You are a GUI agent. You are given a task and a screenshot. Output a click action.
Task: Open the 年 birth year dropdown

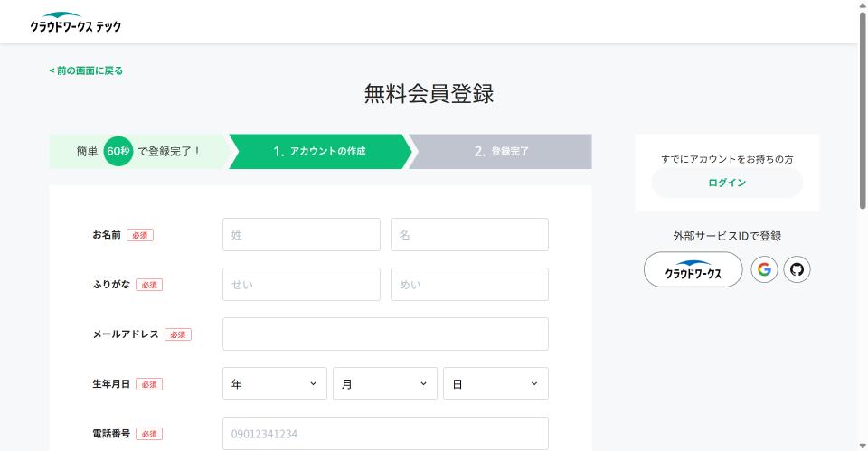(x=275, y=383)
